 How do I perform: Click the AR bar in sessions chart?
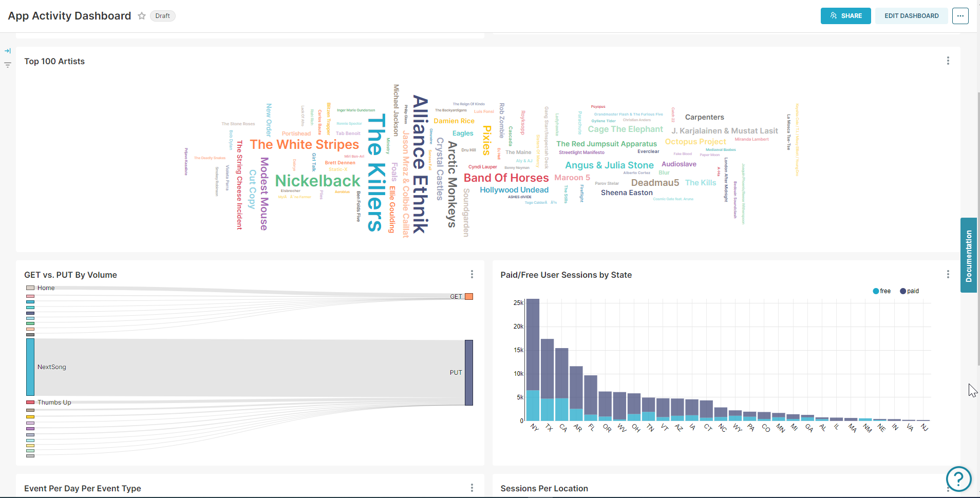coord(576,394)
